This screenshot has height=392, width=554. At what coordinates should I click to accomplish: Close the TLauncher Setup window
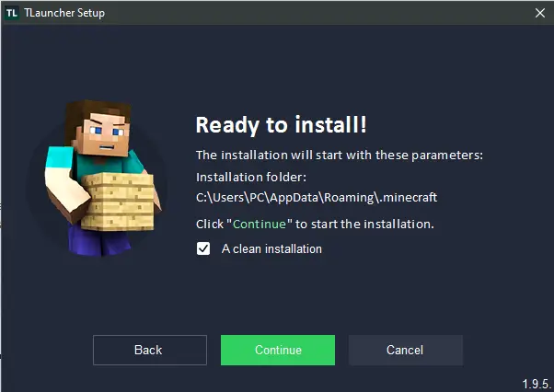[x=539, y=13]
